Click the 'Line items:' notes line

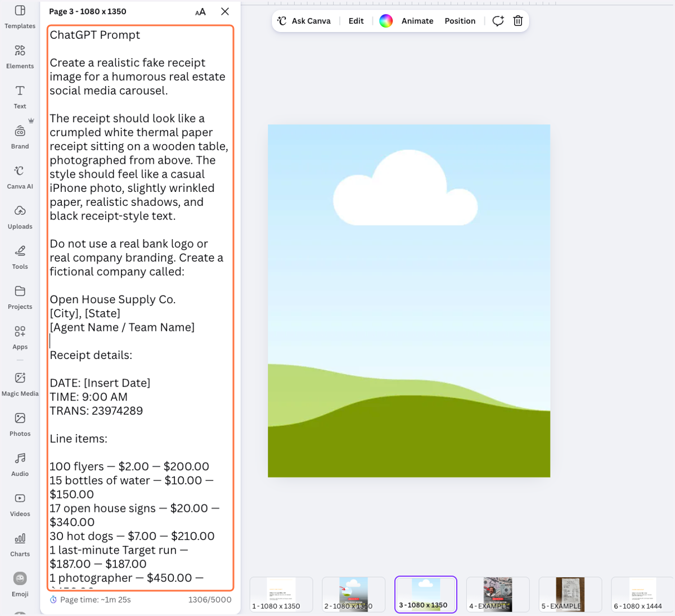coord(78,439)
